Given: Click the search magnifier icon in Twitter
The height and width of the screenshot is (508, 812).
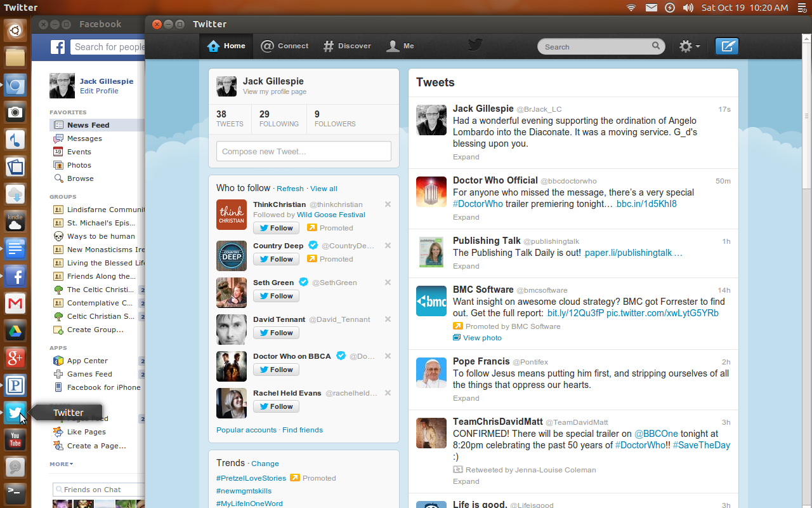Looking at the screenshot, I should tap(656, 46).
